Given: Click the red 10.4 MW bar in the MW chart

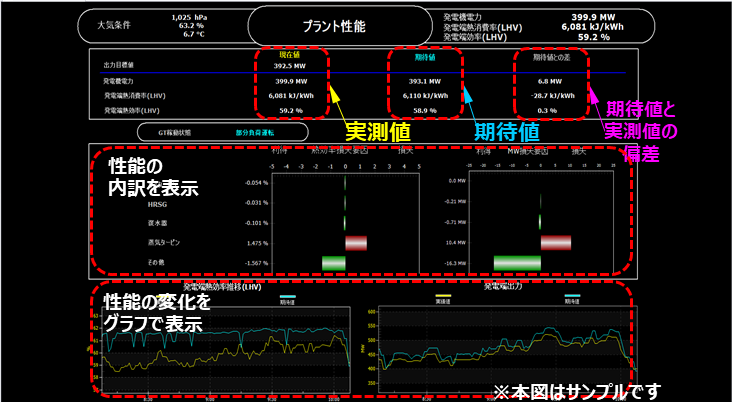Looking at the screenshot, I should coord(556,243).
